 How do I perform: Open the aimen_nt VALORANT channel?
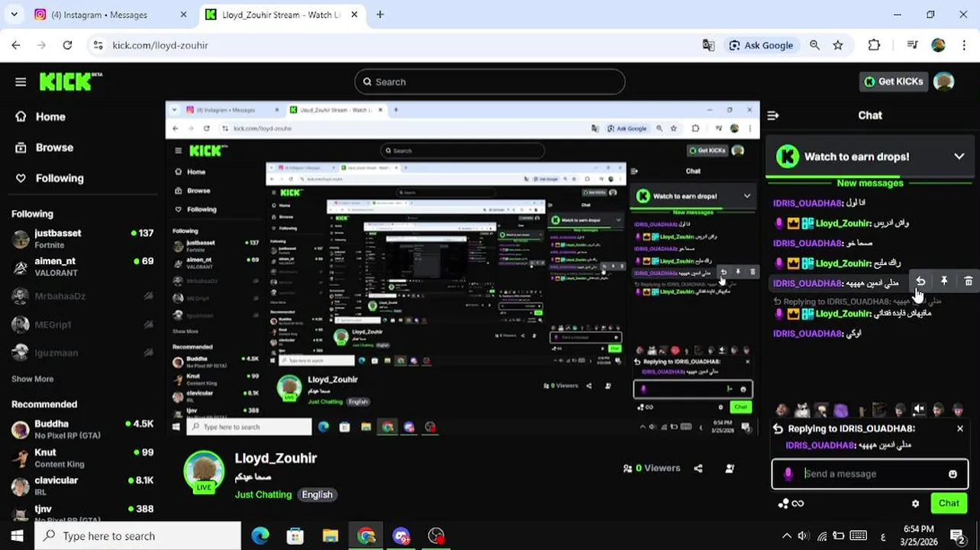point(82,267)
